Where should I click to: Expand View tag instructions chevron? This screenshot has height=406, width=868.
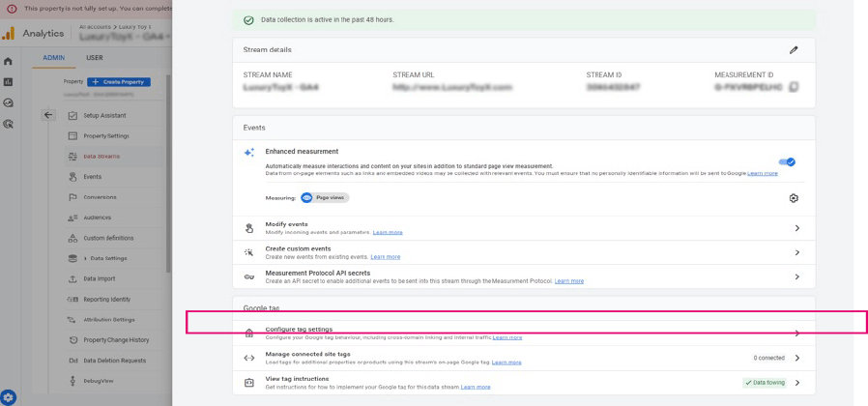pos(797,383)
